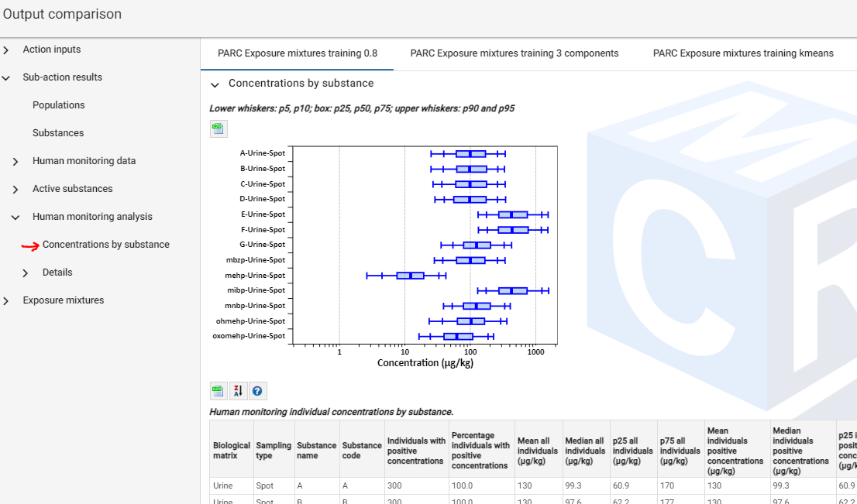Select Concentrations by substance tree item
Viewport: 857px width, 504px height.
105,245
